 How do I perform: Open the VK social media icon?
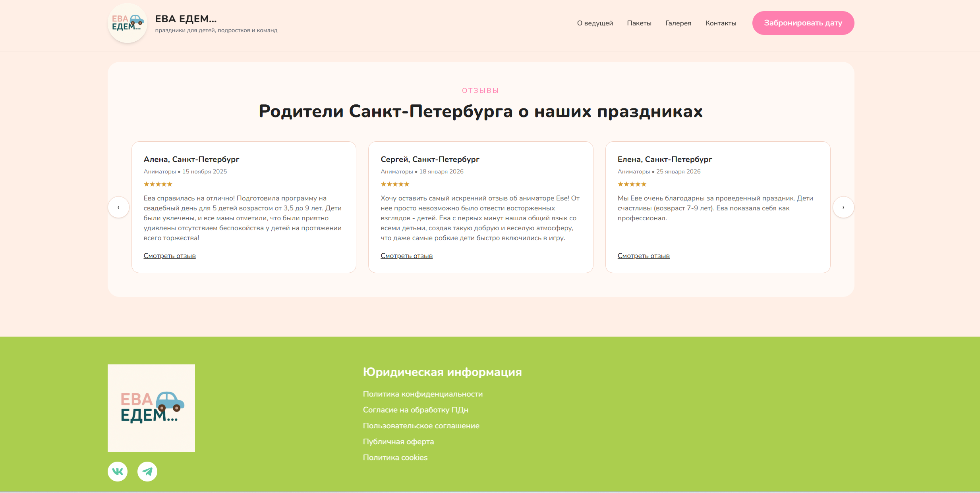[x=117, y=471]
